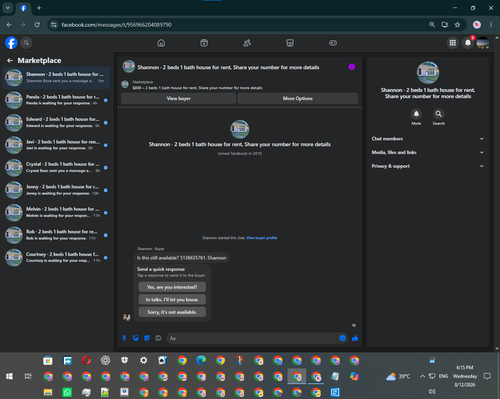
Task: Open Melvin conversation in chat list
Action: [56, 212]
